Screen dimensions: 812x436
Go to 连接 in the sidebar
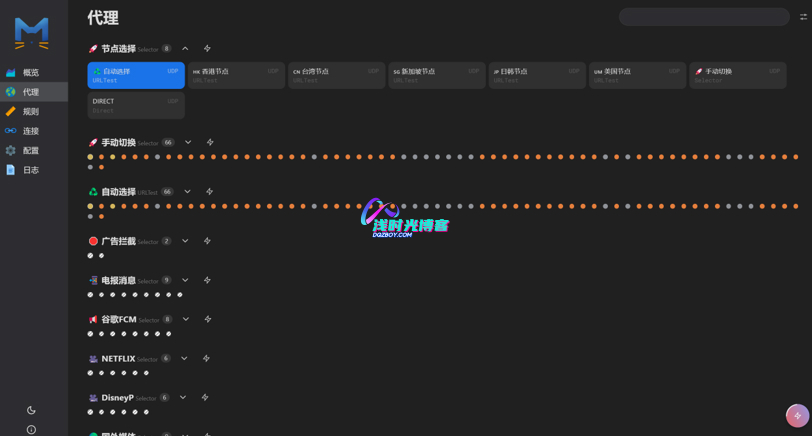(x=31, y=131)
